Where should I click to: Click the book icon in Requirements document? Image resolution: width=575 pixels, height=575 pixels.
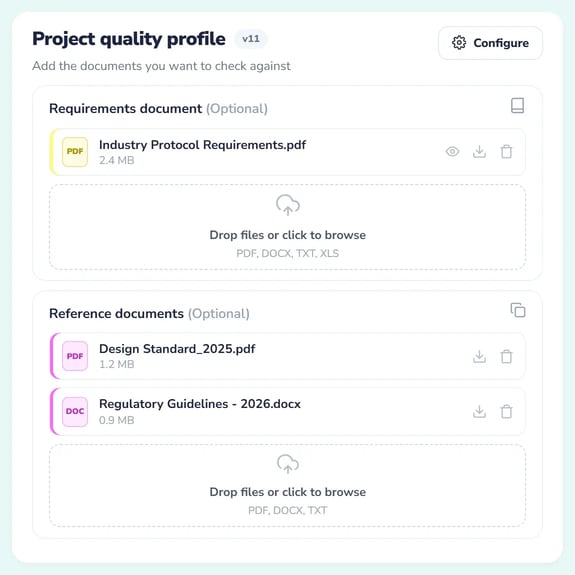click(x=517, y=106)
